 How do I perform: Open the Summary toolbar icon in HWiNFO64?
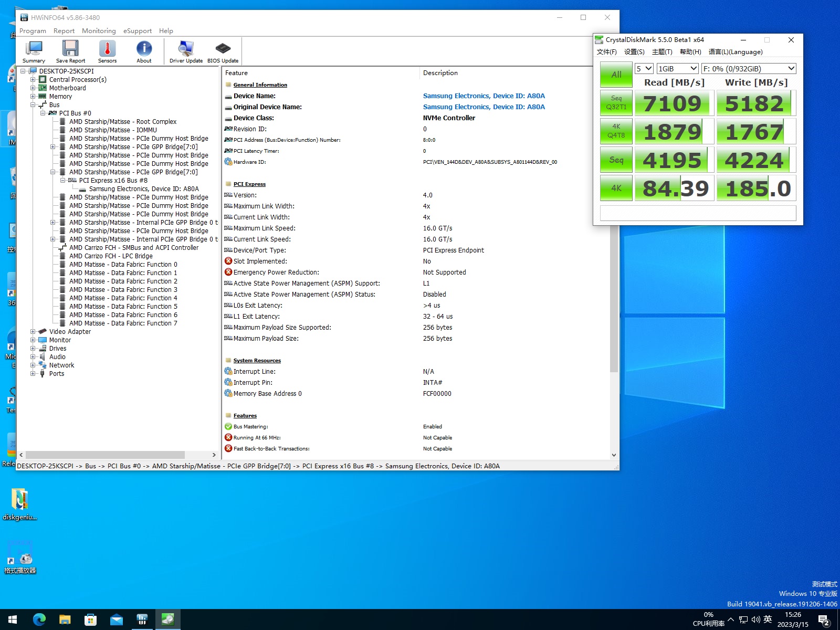click(34, 51)
